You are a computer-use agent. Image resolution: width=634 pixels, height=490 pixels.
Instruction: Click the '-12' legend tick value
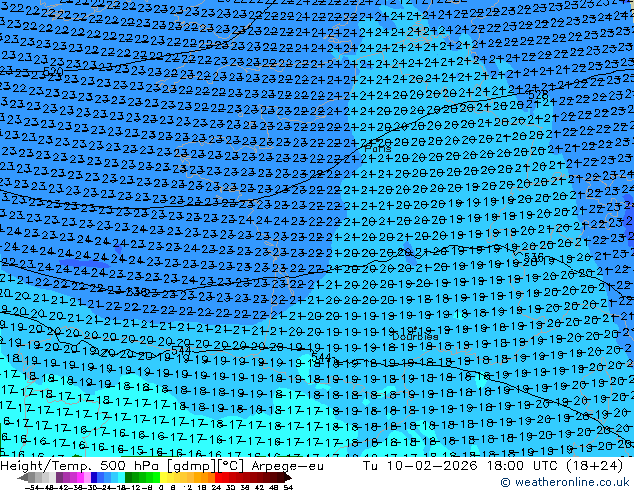pos(135,488)
